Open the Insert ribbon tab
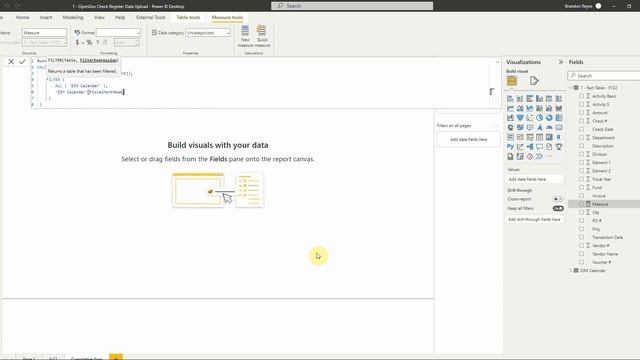Image resolution: width=640 pixels, height=360 pixels. [x=46, y=18]
